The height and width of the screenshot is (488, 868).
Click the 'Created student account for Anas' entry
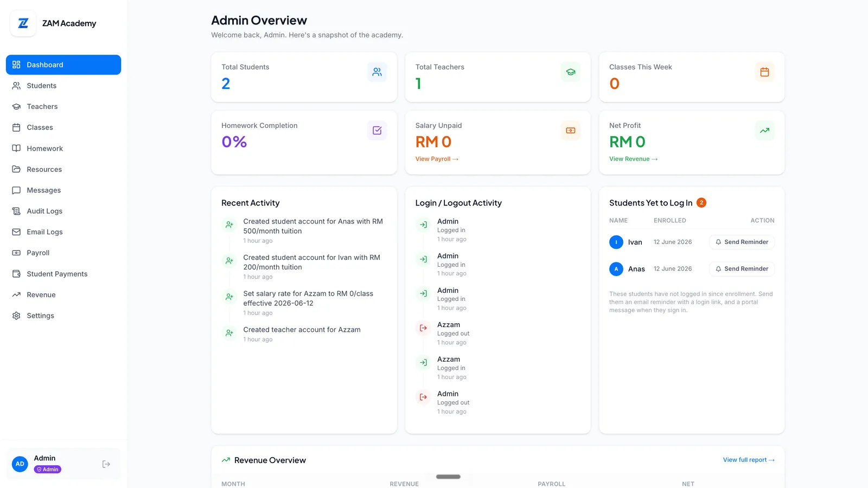pyautogui.click(x=304, y=231)
